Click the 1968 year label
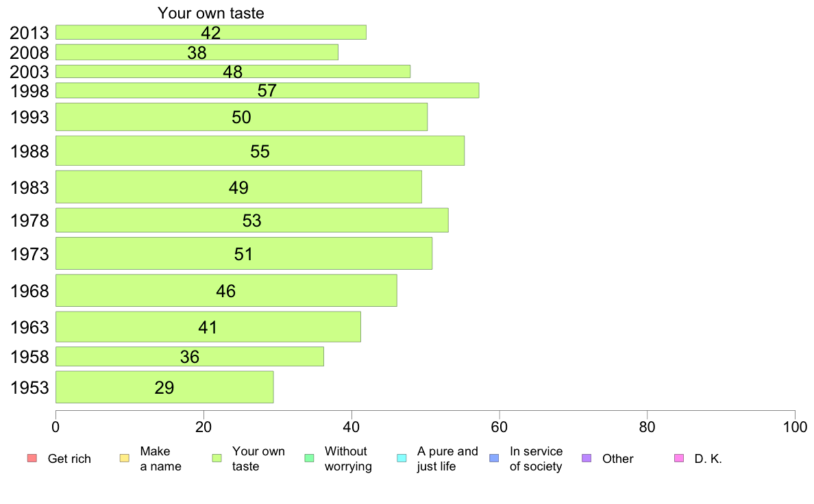This screenshot has height=504, width=814. click(x=29, y=291)
